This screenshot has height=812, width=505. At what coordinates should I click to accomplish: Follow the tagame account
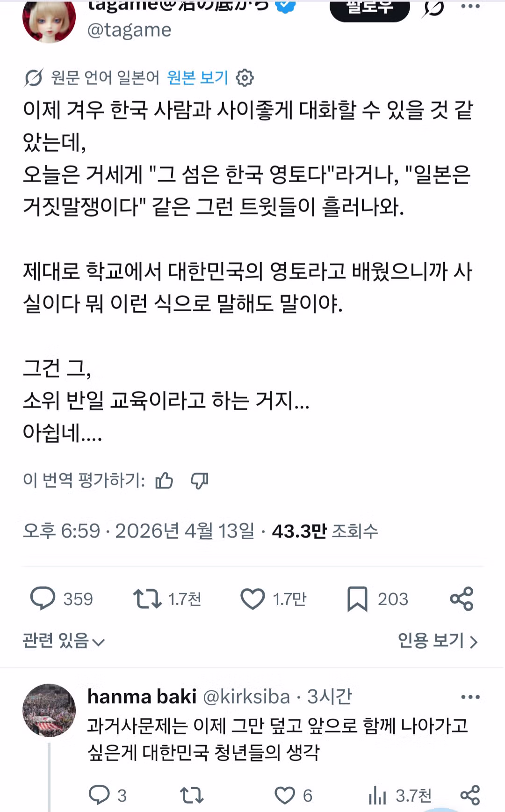[369, 8]
